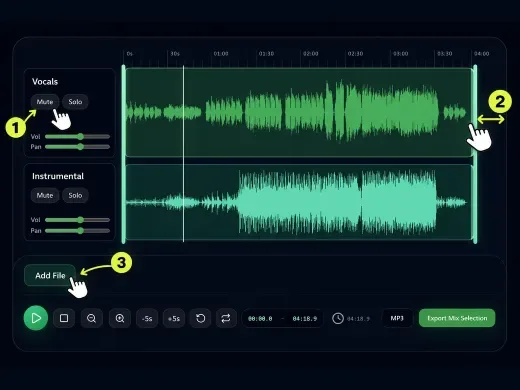Click the Instrumental Pan slider

(77, 230)
